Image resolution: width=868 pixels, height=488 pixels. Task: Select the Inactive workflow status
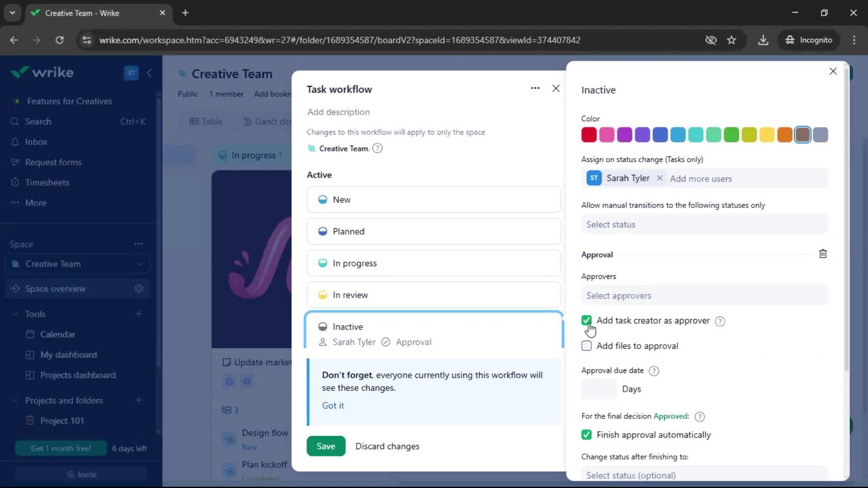point(434,330)
